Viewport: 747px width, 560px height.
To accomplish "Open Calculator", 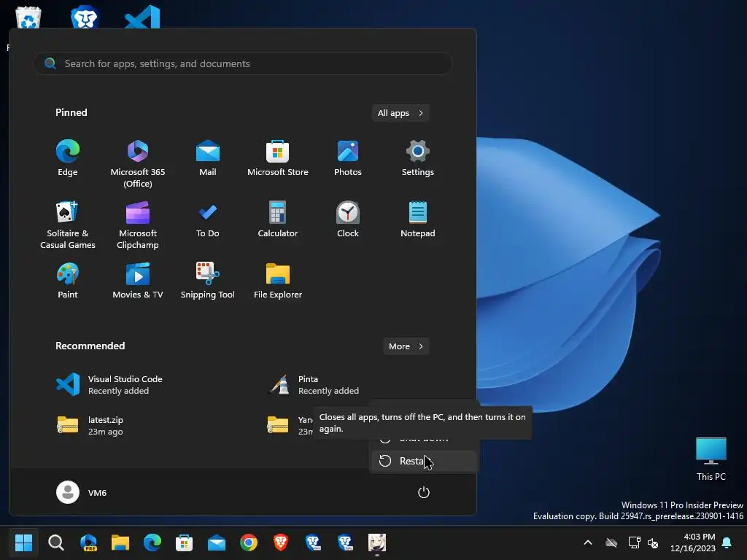I will point(278,219).
